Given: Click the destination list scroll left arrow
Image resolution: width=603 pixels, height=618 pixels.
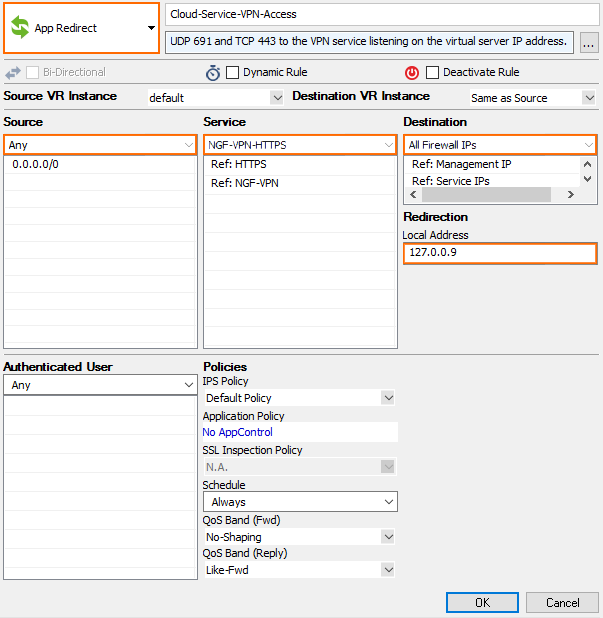Looking at the screenshot, I should (x=413, y=194).
